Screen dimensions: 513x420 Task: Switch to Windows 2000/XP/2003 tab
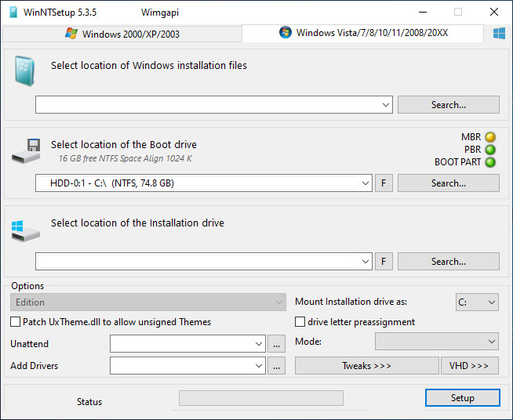point(122,34)
